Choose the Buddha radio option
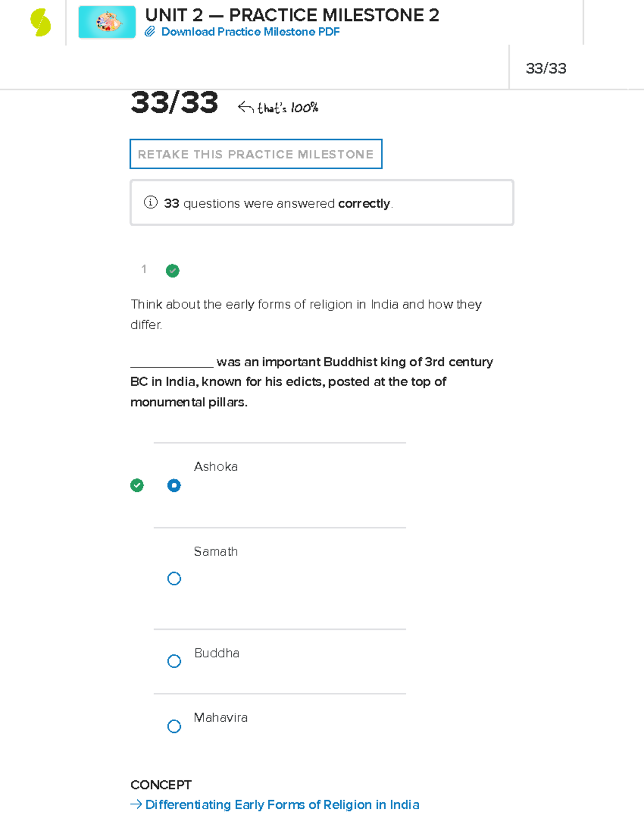 (x=174, y=661)
